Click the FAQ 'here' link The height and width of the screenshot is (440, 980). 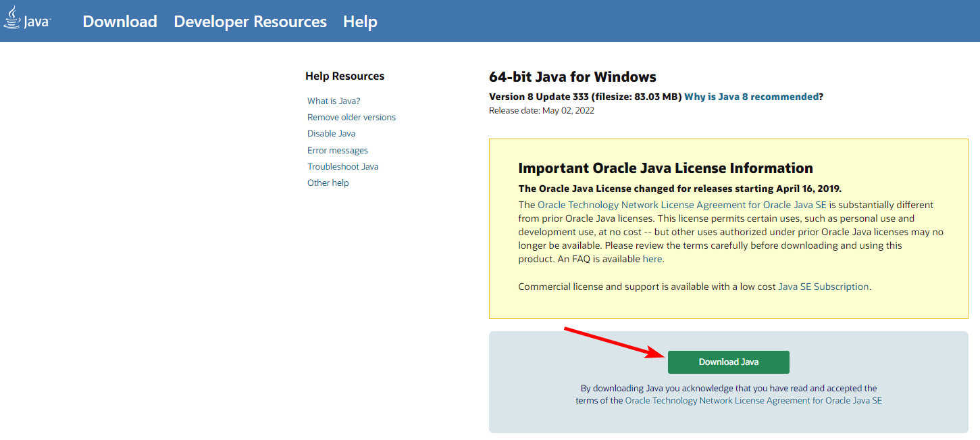(652, 259)
